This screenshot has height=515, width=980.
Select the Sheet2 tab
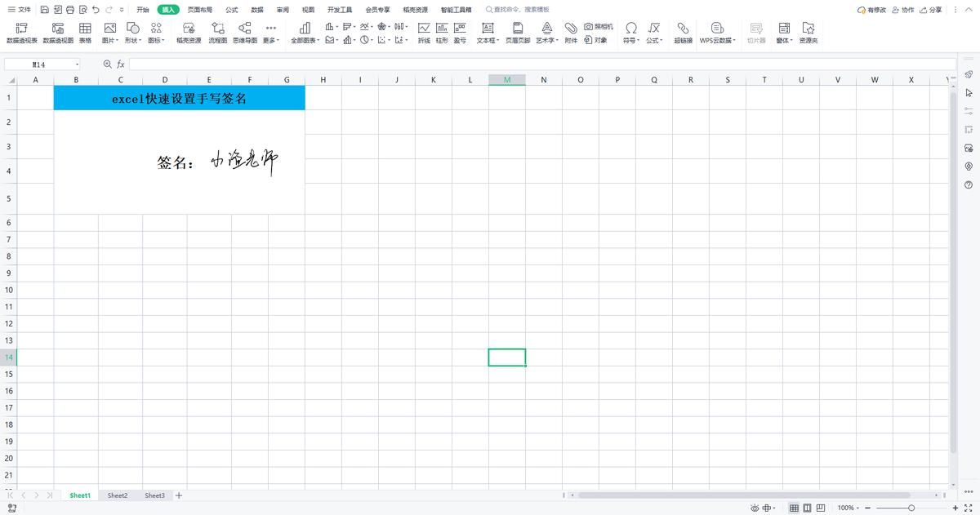coord(118,495)
